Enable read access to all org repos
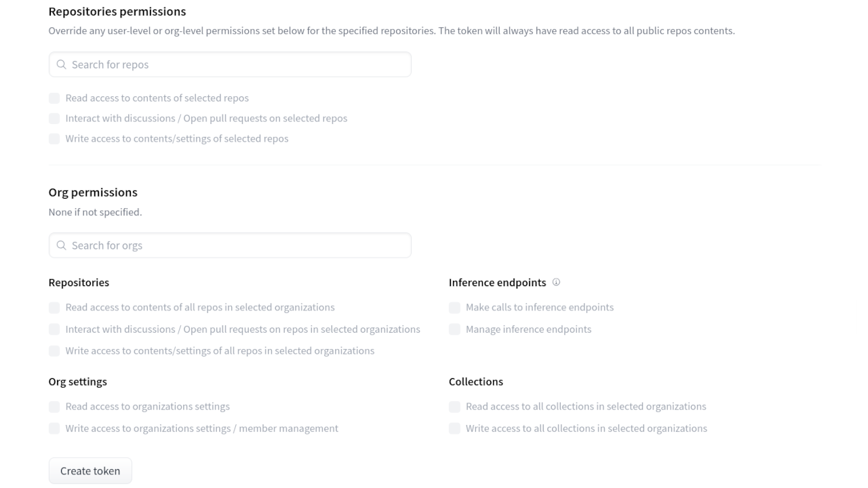The image size is (868, 488). [54, 308]
